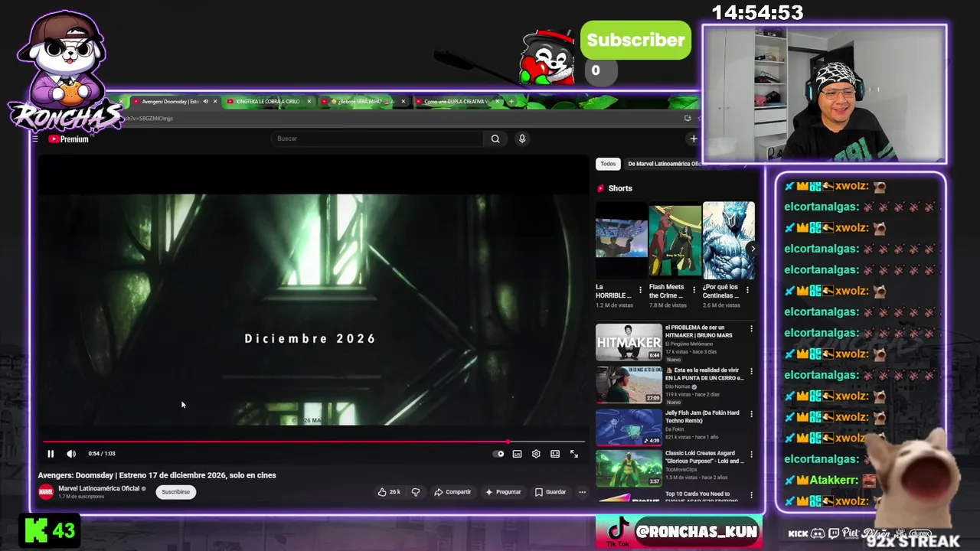Close the Avengers: Doomsday browser tab
980x551 pixels.
(x=215, y=102)
